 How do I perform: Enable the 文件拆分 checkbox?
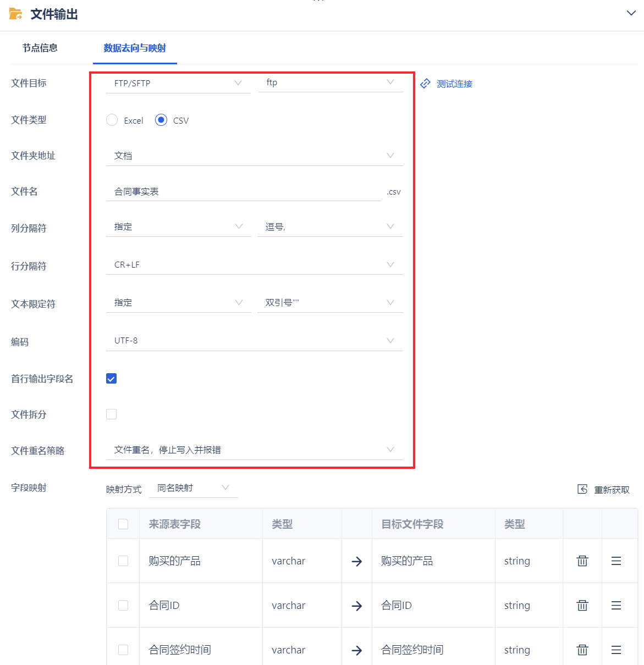tap(111, 414)
